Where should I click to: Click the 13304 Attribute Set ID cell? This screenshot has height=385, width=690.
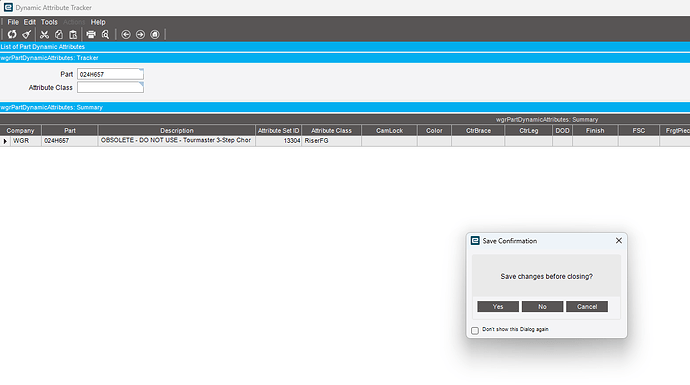pyautogui.click(x=278, y=141)
